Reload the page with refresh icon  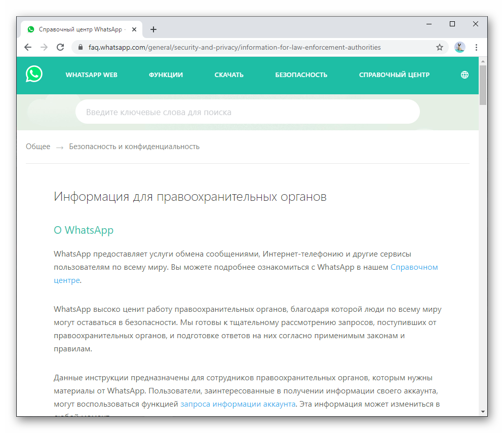[x=60, y=47]
